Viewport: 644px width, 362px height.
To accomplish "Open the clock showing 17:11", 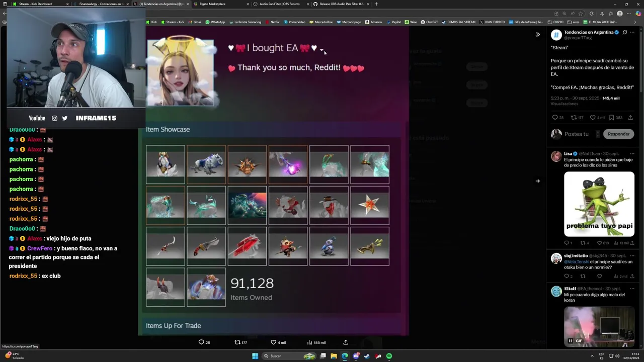I will (631, 356).
